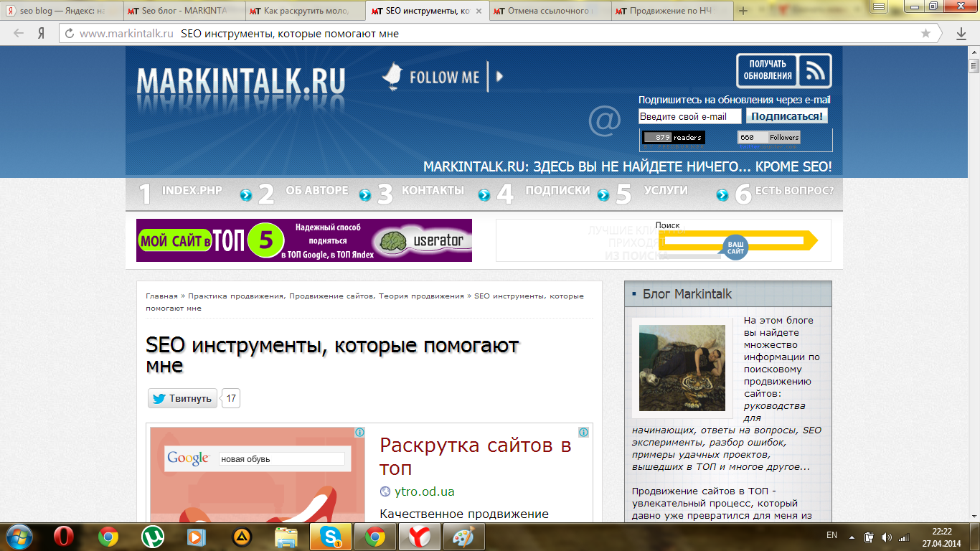Image resolution: width=980 pixels, height=551 pixels.
Task: Click the tweet count '17' bubble
Action: pos(231,398)
